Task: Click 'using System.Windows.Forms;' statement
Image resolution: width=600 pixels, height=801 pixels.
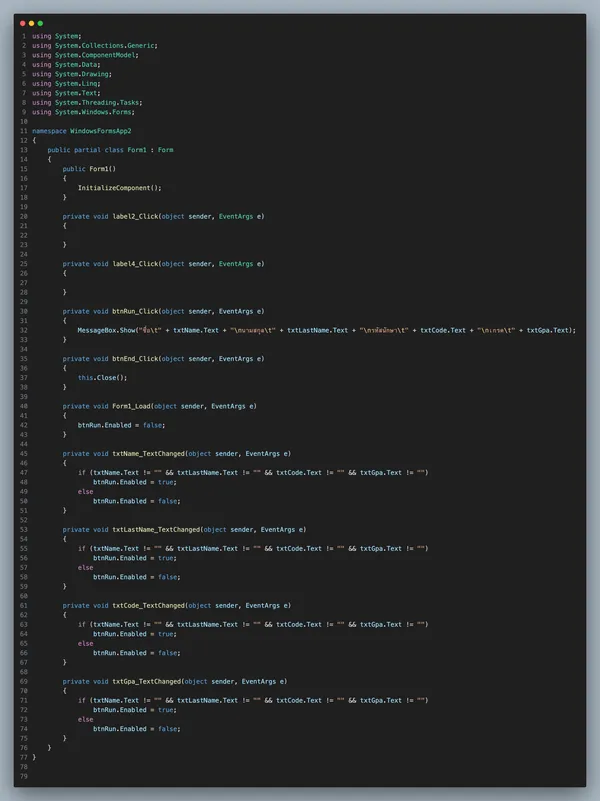Action: (x=84, y=112)
